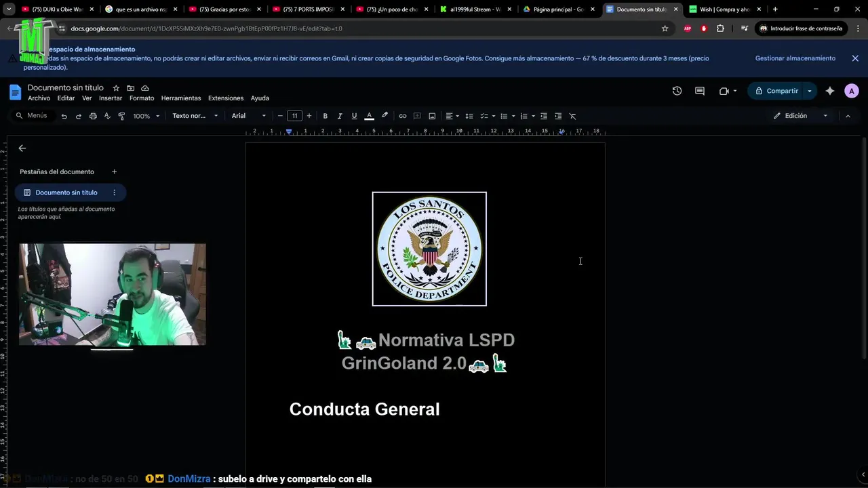Click the Los Santos Police Department logo image
The image size is (868, 488).
pos(429,249)
